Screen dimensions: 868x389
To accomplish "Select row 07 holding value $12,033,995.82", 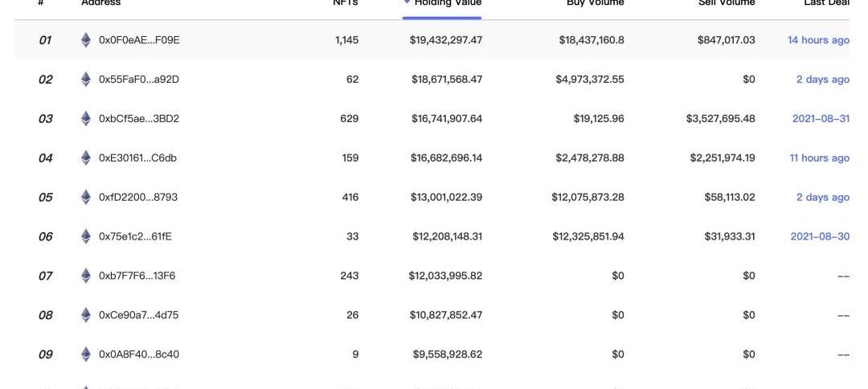I will 445,276.
